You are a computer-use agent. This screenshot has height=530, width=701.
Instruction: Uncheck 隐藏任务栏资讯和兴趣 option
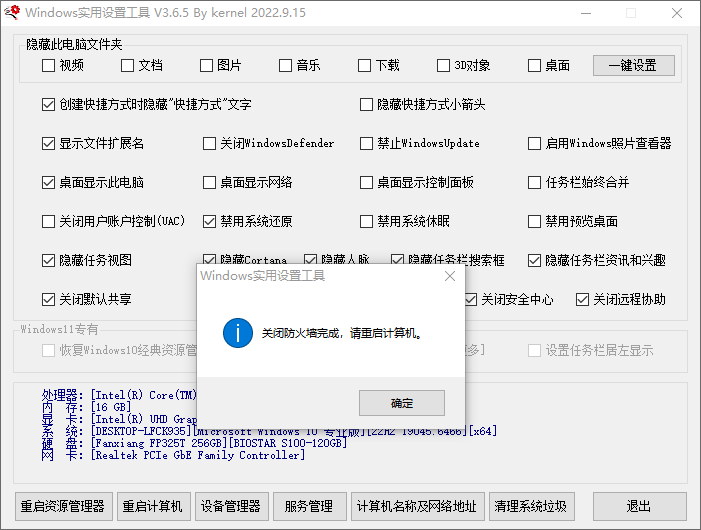[534, 260]
